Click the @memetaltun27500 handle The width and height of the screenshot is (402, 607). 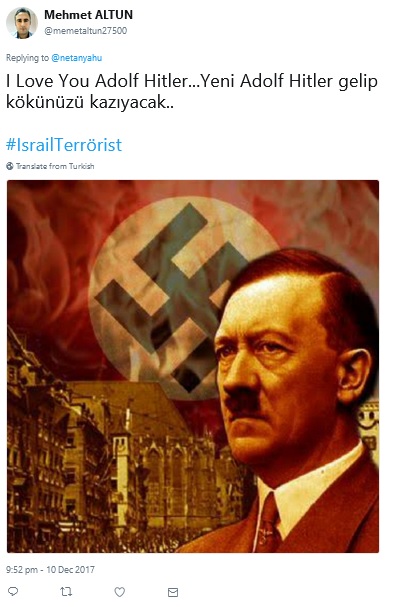[86, 31]
